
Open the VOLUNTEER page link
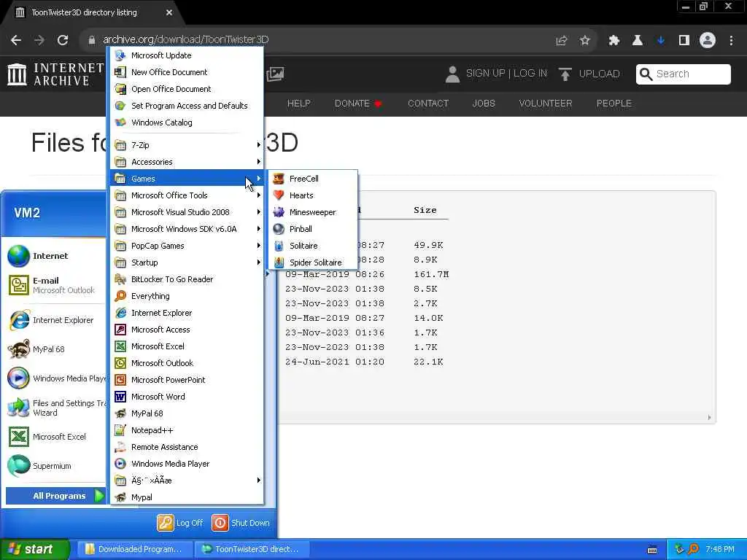point(546,104)
